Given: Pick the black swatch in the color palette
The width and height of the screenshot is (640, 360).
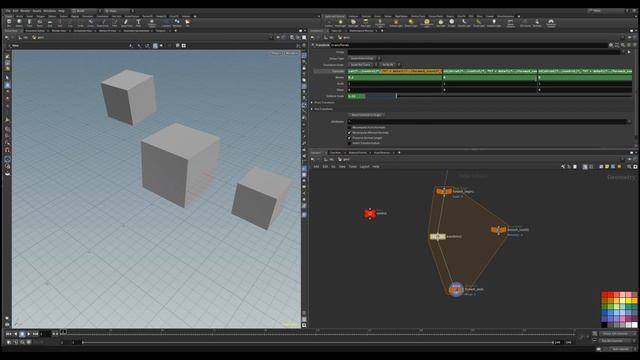Looking at the screenshot, I should 604,325.
